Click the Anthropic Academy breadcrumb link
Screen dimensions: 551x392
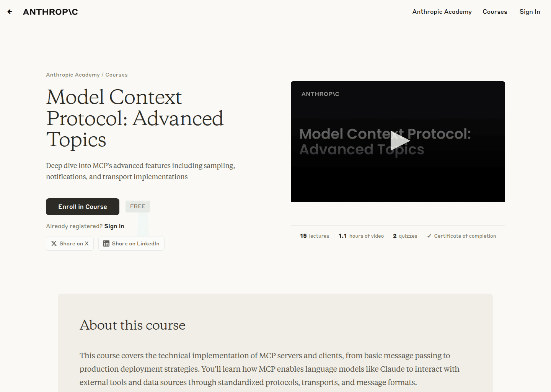pyautogui.click(x=73, y=75)
